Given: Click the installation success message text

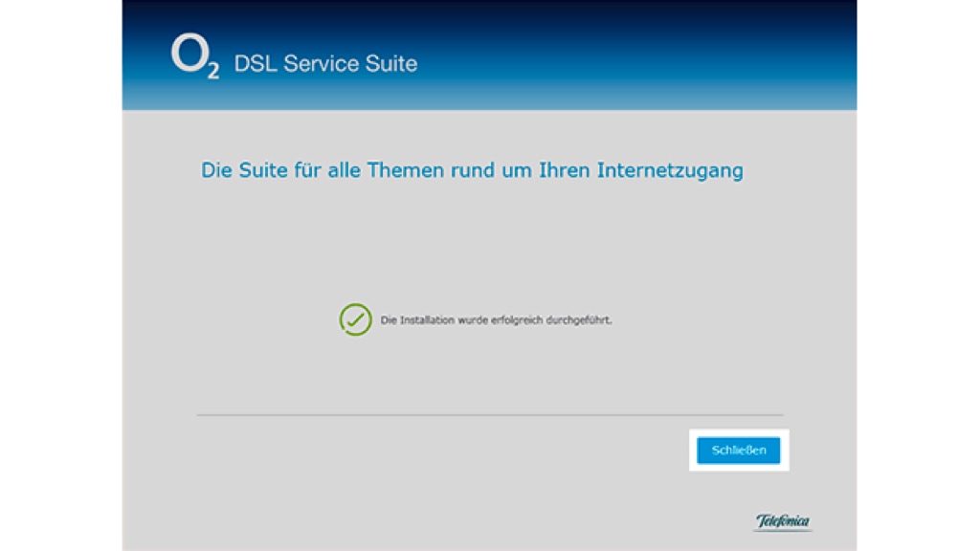Looking at the screenshot, I should click(498, 320).
